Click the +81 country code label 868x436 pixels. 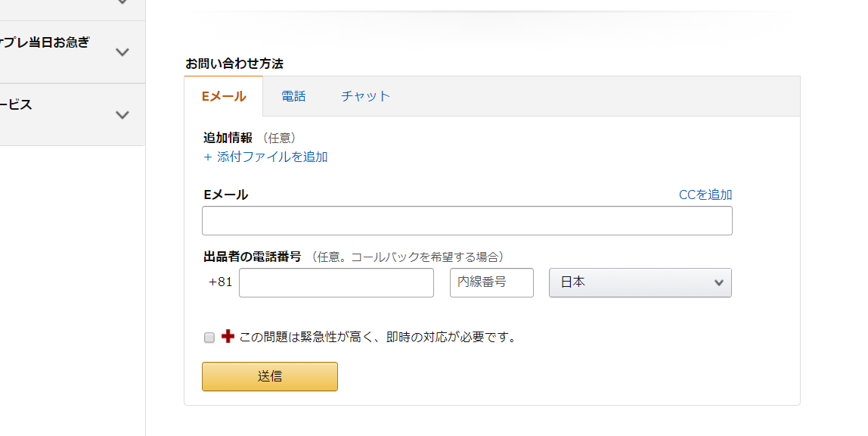click(220, 282)
